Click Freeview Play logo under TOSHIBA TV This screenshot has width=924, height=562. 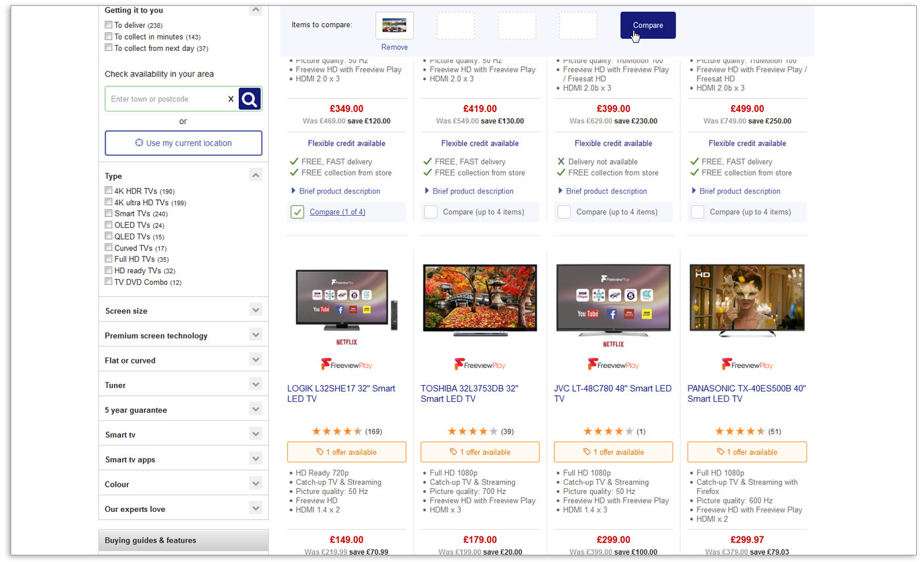click(480, 364)
